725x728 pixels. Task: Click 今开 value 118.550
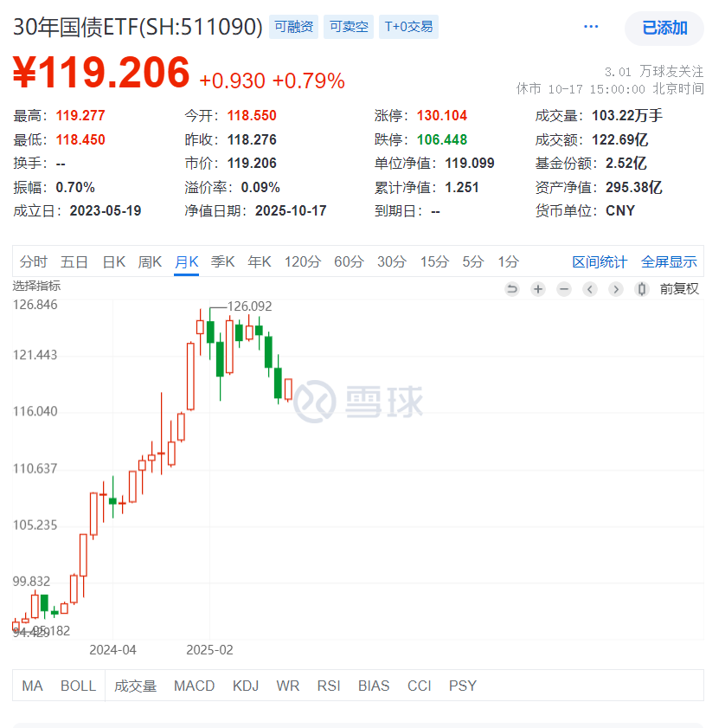pyautogui.click(x=252, y=116)
